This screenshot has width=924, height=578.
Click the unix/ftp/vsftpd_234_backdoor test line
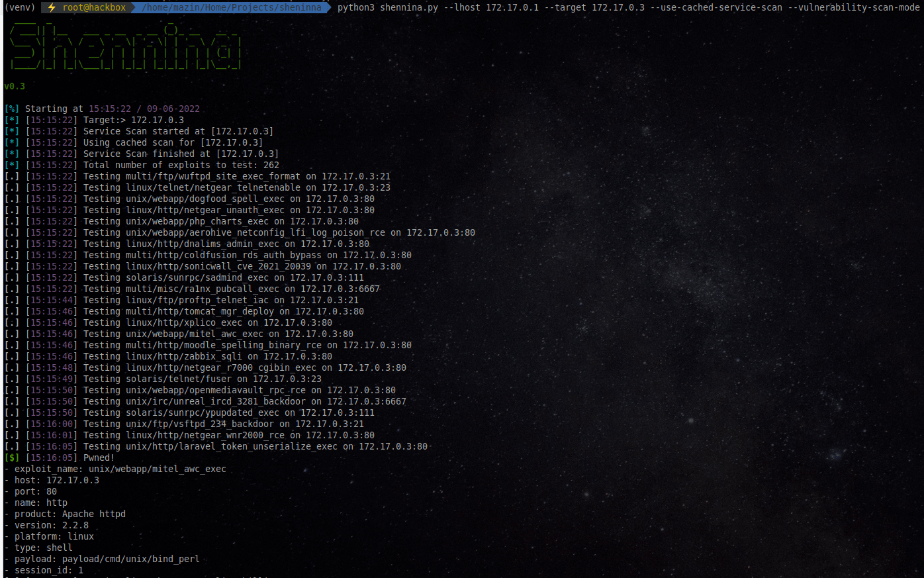click(x=184, y=424)
